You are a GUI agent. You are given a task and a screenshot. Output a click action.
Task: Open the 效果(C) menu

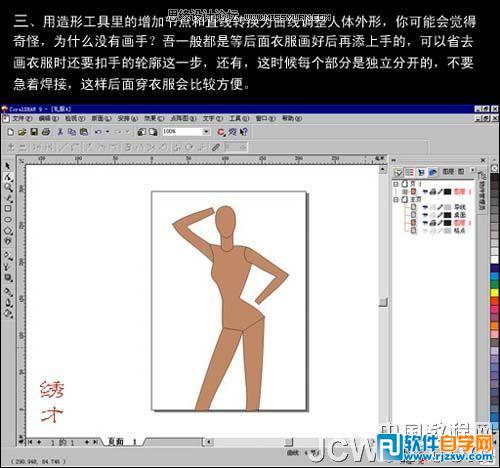pyautogui.click(x=154, y=118)
